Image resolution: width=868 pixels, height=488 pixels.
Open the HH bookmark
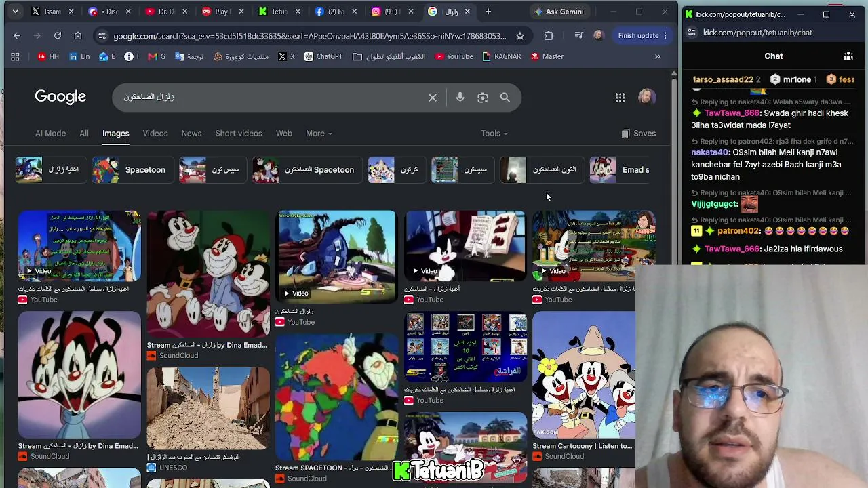click(48, 56)
